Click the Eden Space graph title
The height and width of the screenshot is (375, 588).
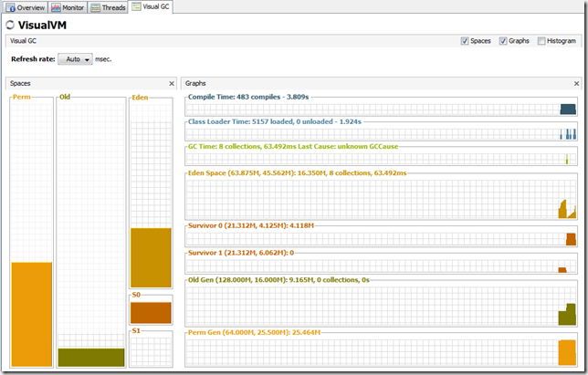297,173
